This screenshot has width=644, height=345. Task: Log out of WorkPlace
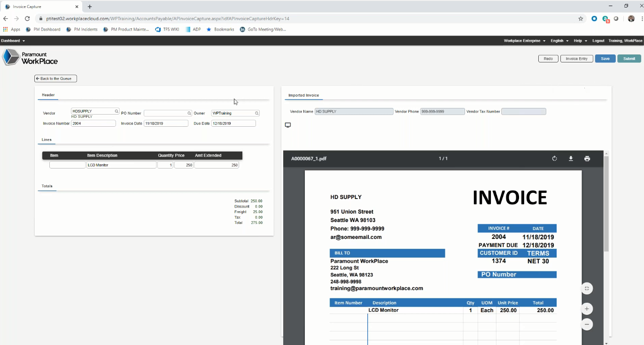click(598, 41)
